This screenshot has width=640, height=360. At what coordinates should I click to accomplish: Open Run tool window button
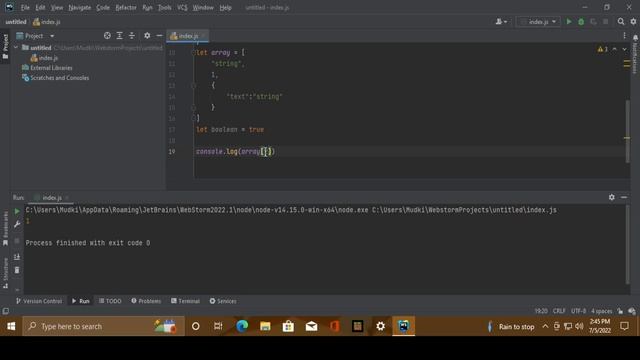tap(81, 301)
